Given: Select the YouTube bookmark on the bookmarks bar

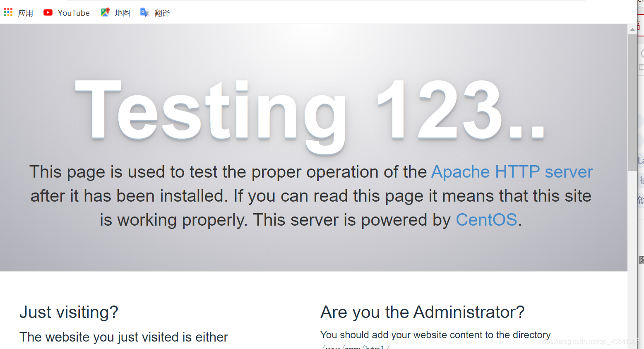Looking at the screenshot, I should 74,12.
